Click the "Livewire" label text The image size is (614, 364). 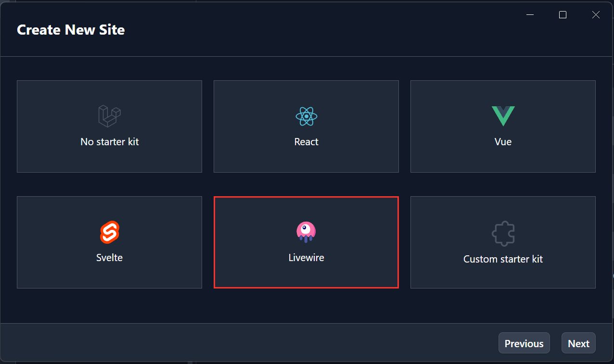coord(306,258)
